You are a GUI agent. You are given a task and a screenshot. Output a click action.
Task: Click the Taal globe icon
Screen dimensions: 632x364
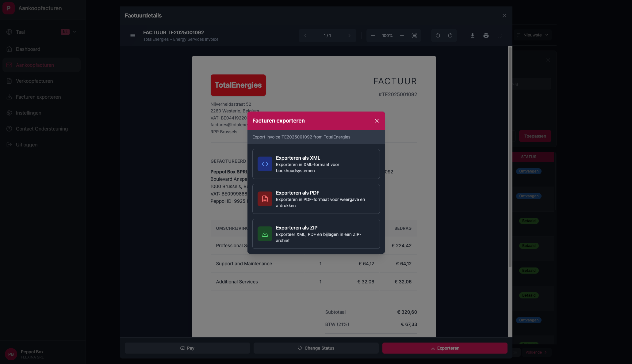click(9, 32)
